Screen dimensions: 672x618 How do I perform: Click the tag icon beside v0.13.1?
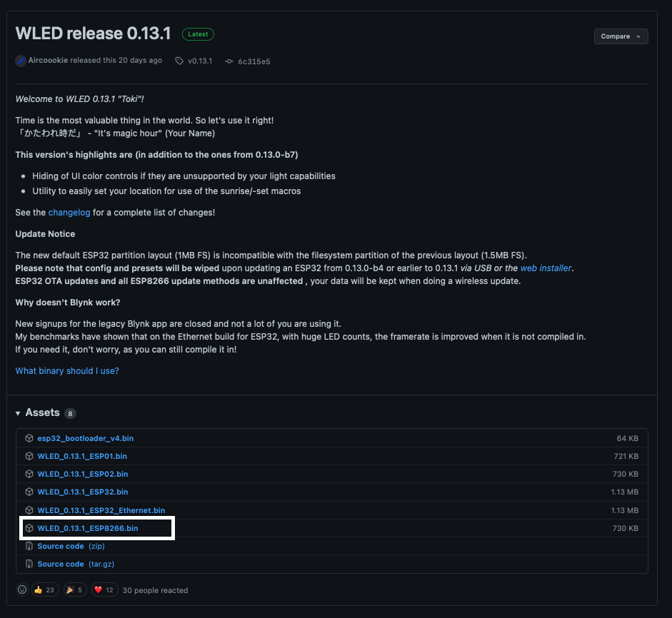click(179, 61)
